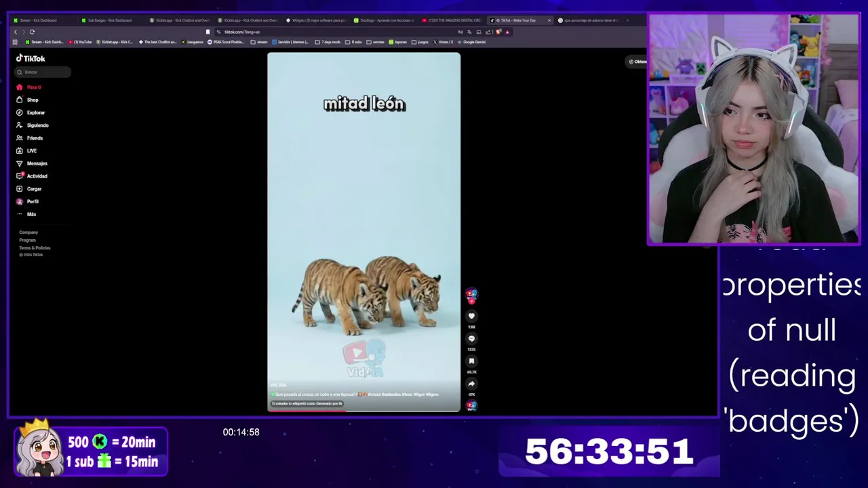The height and width of the screenshot is (488, 868).
Task: Open the Friends section
Action: tap(30, 138)
